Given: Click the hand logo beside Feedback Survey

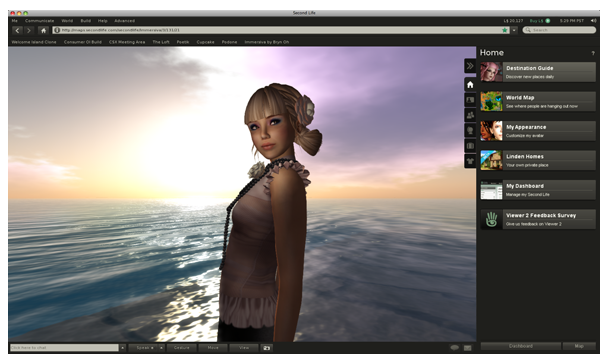Looking at the screenshot, I should [491, 219].
